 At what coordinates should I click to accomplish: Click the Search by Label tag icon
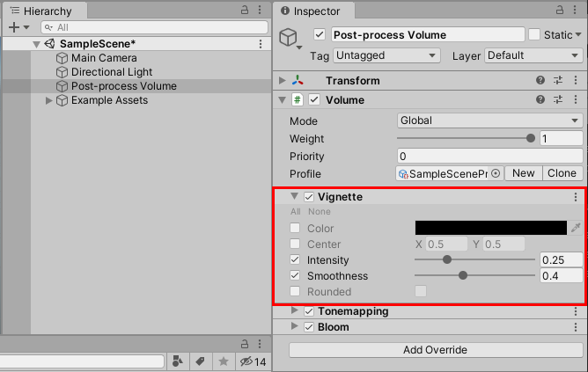click(200, 361)
